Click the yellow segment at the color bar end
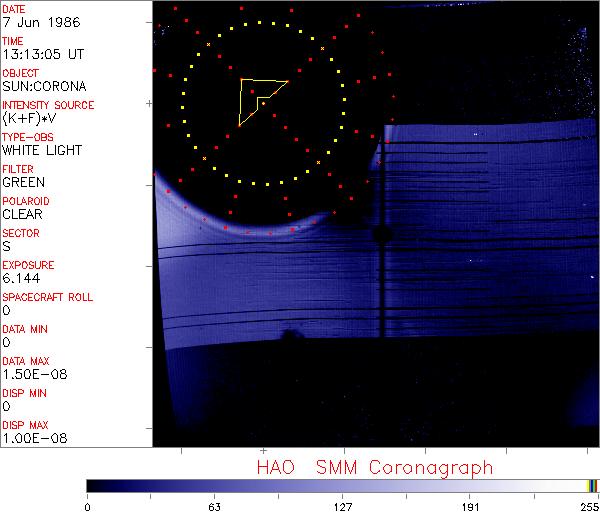Screen dimensions: 600x512 click(590, 486)
